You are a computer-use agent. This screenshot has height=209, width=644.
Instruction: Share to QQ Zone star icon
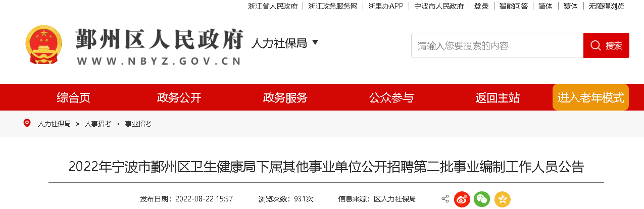(x=502, y=199)
